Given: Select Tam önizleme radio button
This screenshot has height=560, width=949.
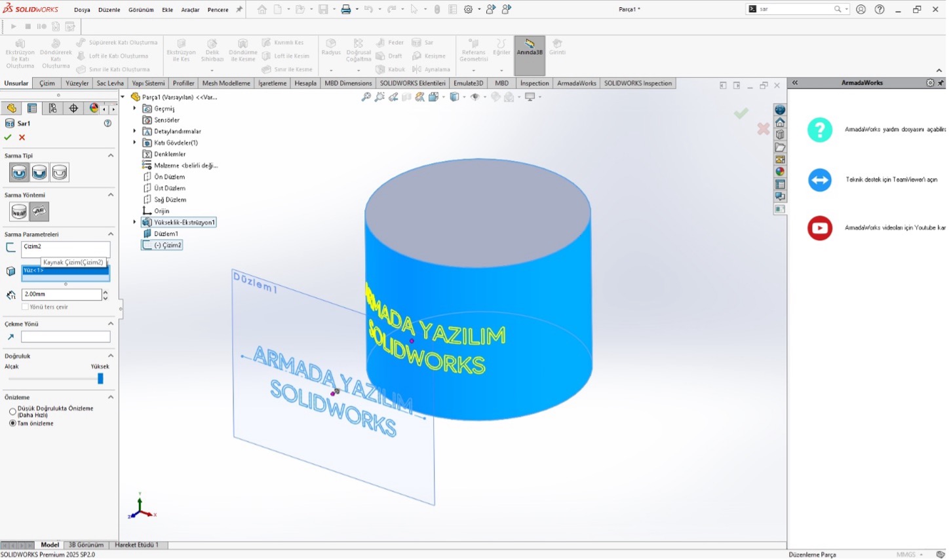Looking at the screenshot, I should (12, 424).
